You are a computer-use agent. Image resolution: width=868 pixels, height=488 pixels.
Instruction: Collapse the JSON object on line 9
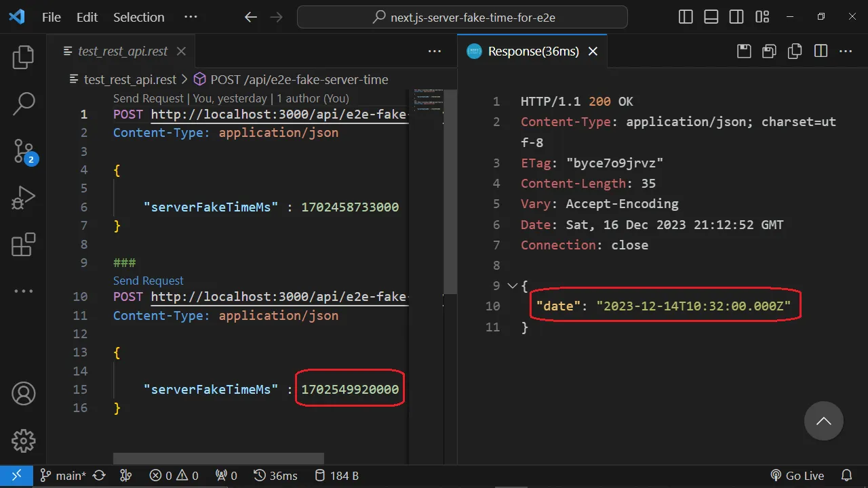click(x=512, y=285)
